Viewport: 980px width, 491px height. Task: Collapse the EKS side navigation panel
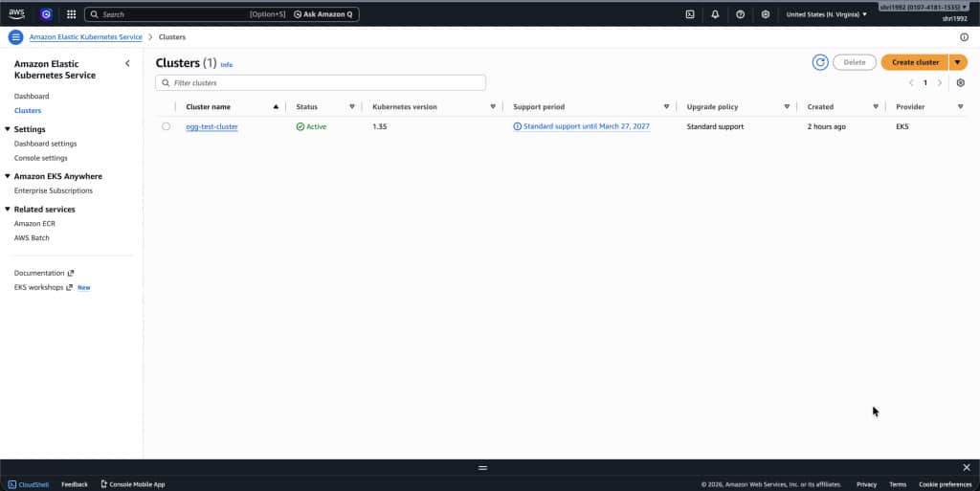127,63
